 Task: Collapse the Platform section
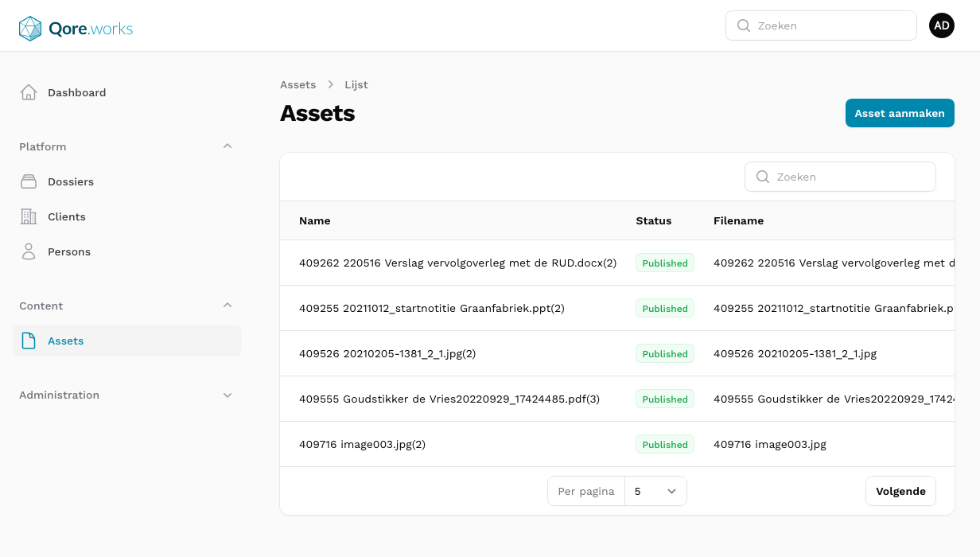(x=227, y=146)
